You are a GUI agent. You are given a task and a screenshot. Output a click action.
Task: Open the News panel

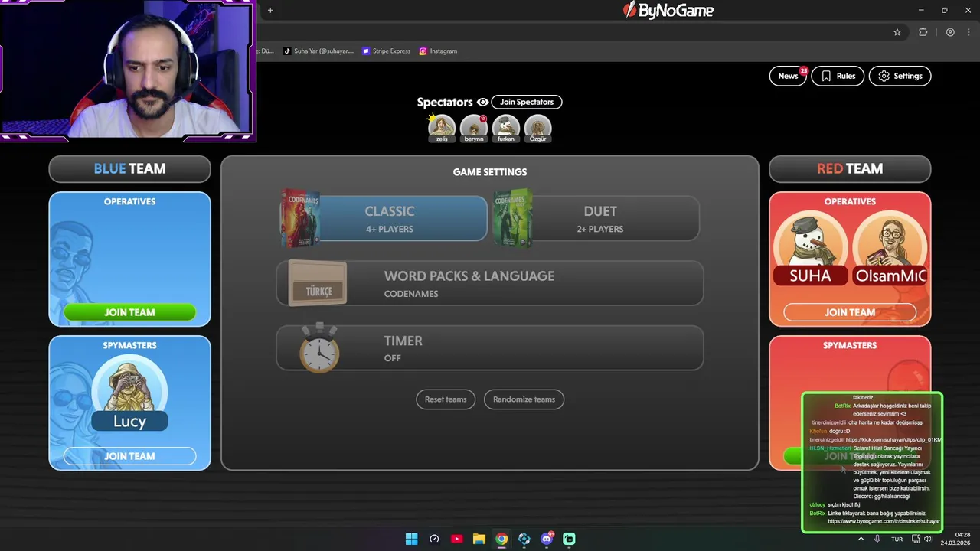coord(788,76)
